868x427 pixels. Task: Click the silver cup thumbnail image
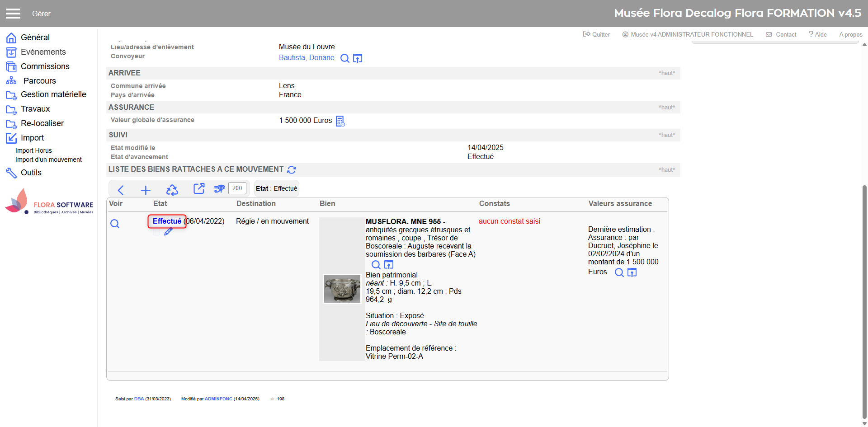click(342, 289)
